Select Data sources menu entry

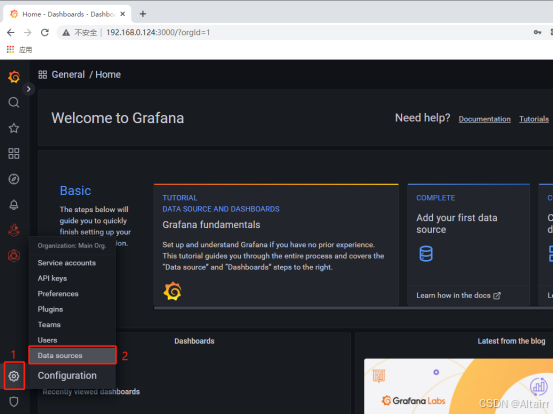72,355
